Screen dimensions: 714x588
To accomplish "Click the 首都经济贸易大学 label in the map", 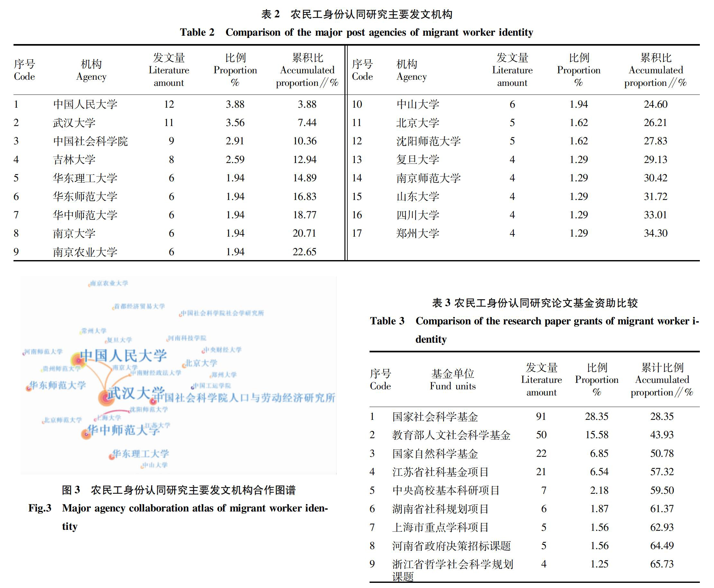I will coord(139,306).
